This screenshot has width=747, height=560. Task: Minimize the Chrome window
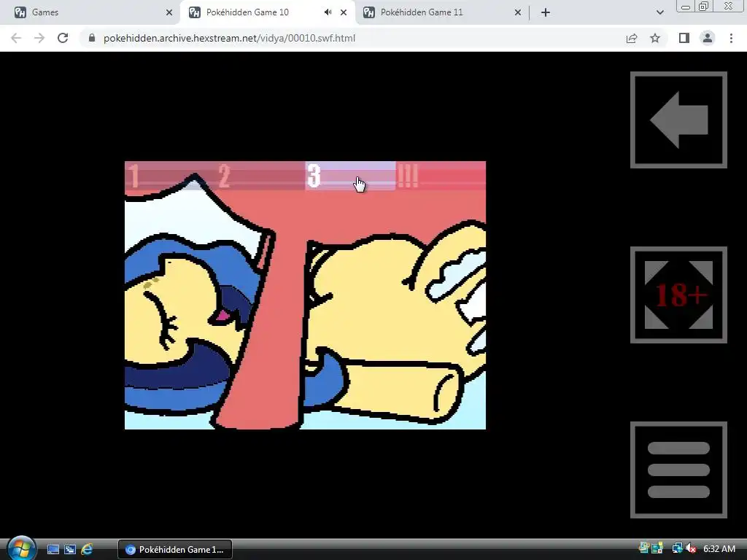[686, 6]
